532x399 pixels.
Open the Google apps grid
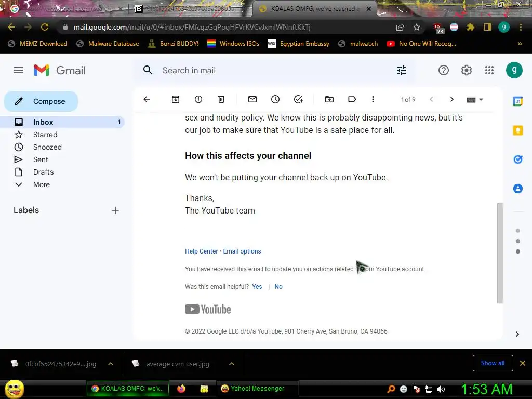489,70
